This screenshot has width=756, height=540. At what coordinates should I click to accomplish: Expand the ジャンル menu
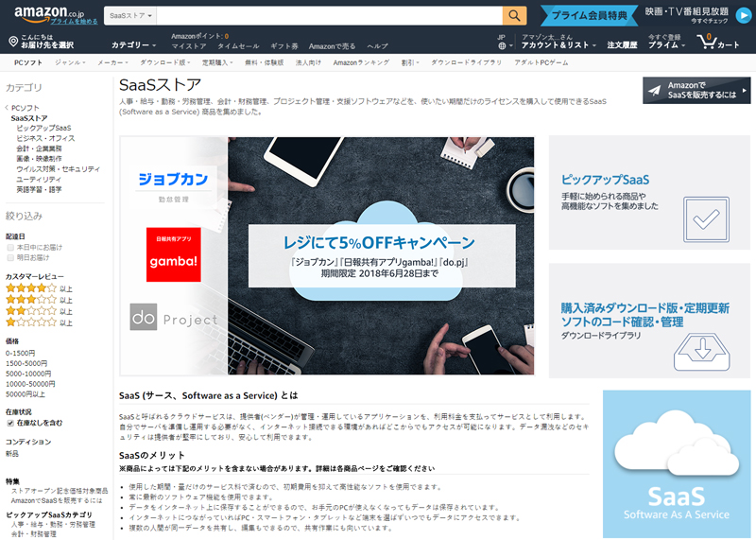70,62
